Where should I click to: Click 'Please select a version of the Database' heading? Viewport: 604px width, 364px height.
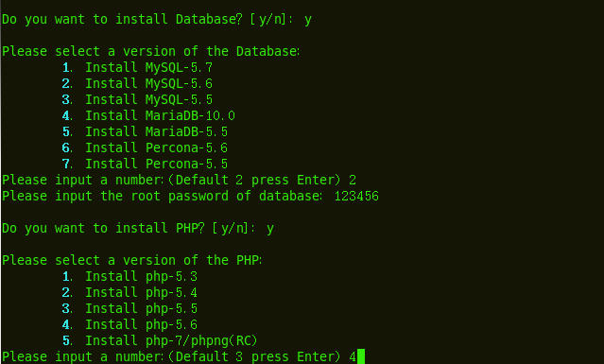coord(151,52)
